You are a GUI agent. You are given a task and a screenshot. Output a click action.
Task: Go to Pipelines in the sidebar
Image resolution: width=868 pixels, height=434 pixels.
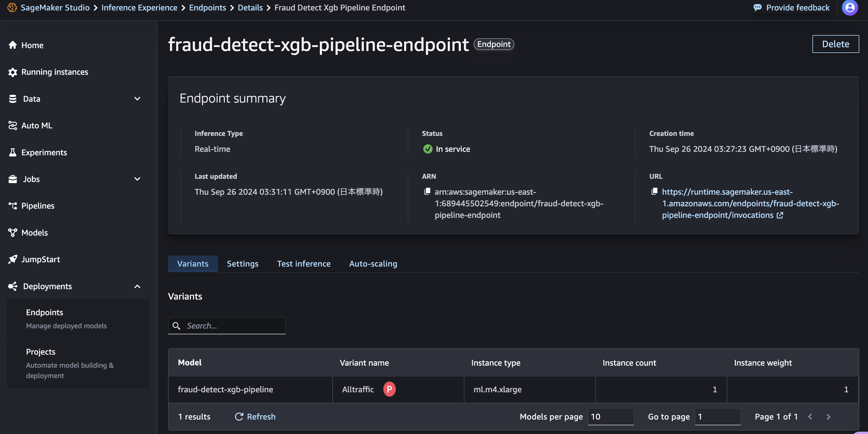click(x=37, y=206)
